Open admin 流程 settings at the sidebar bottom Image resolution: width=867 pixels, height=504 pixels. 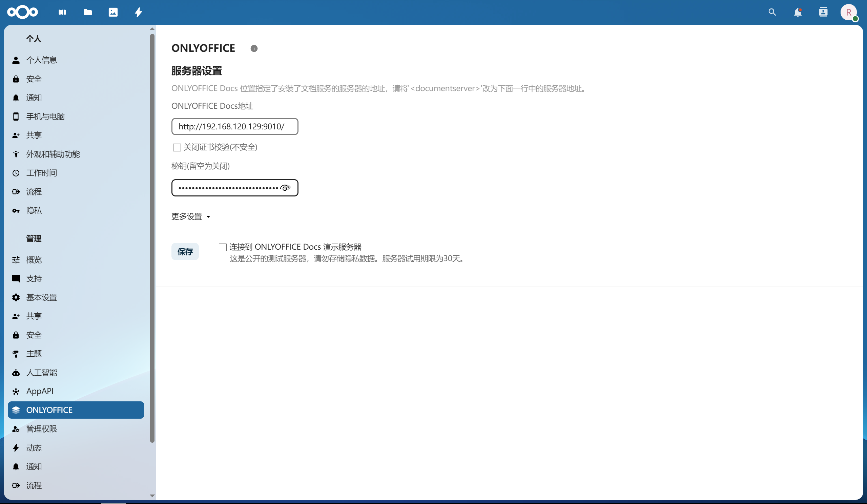click(76, 485)
